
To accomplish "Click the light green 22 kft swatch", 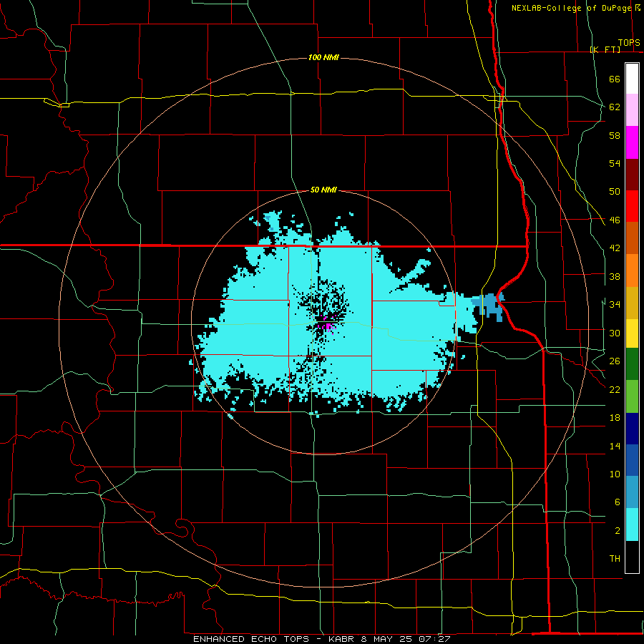I will tap(632, 396).
